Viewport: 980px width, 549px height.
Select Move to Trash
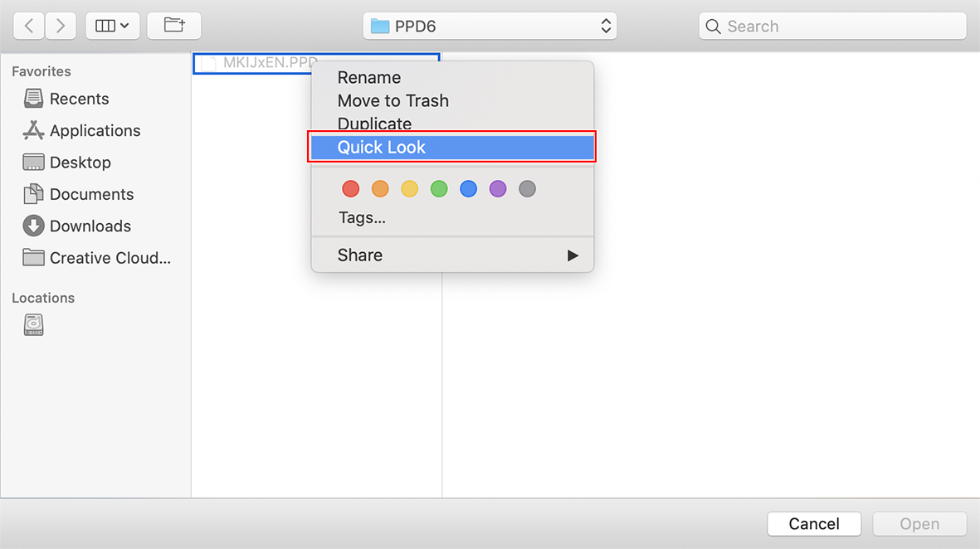pos(393,100)
